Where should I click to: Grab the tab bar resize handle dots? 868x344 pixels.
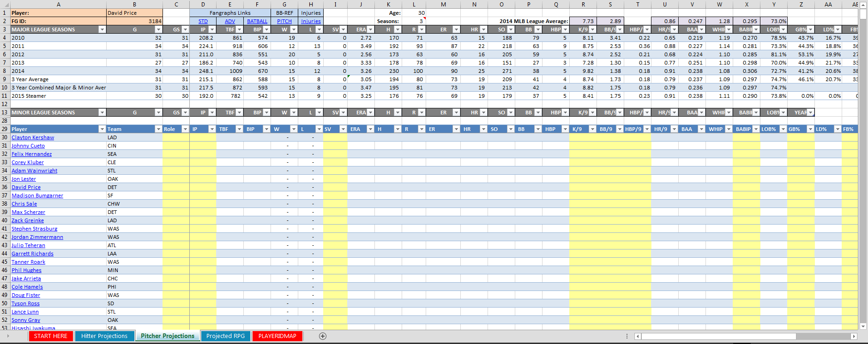tap(627, 336)
